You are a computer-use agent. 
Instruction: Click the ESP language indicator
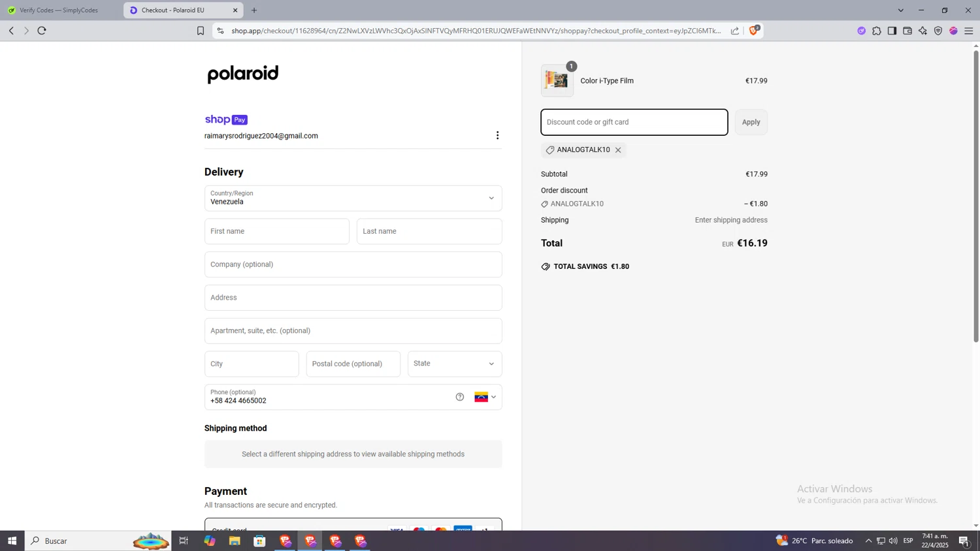[908, 541]
